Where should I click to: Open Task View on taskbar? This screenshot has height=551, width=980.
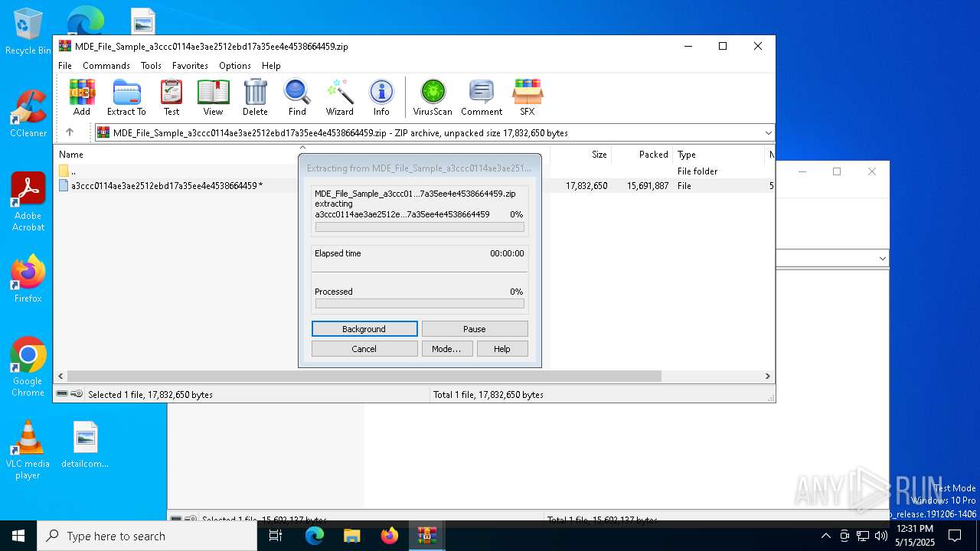coord(276,536)
